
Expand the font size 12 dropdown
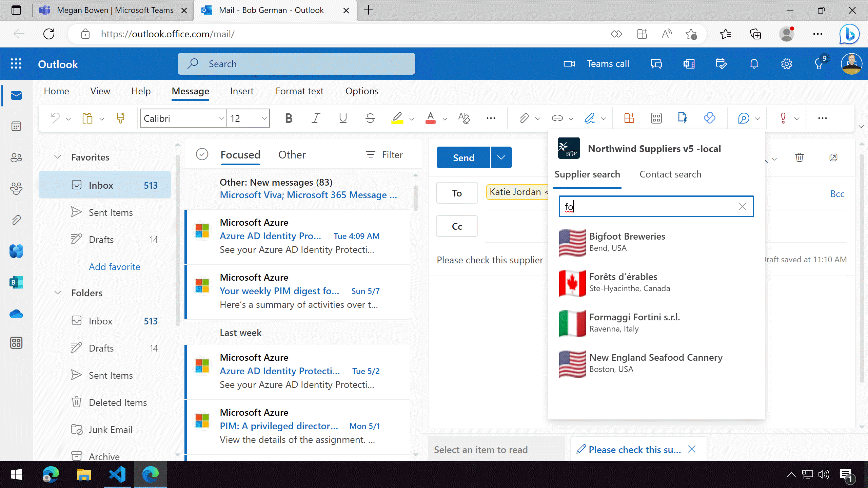[x=264, y=118]
